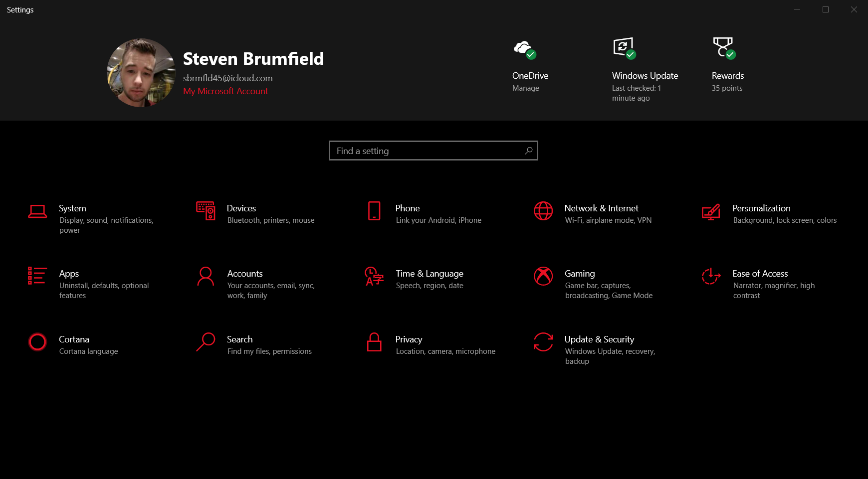
Task: Click 'Game bar, captures, broadcasting, Game Mode' text
Action: pyautogui.click(x=609, y=291)
